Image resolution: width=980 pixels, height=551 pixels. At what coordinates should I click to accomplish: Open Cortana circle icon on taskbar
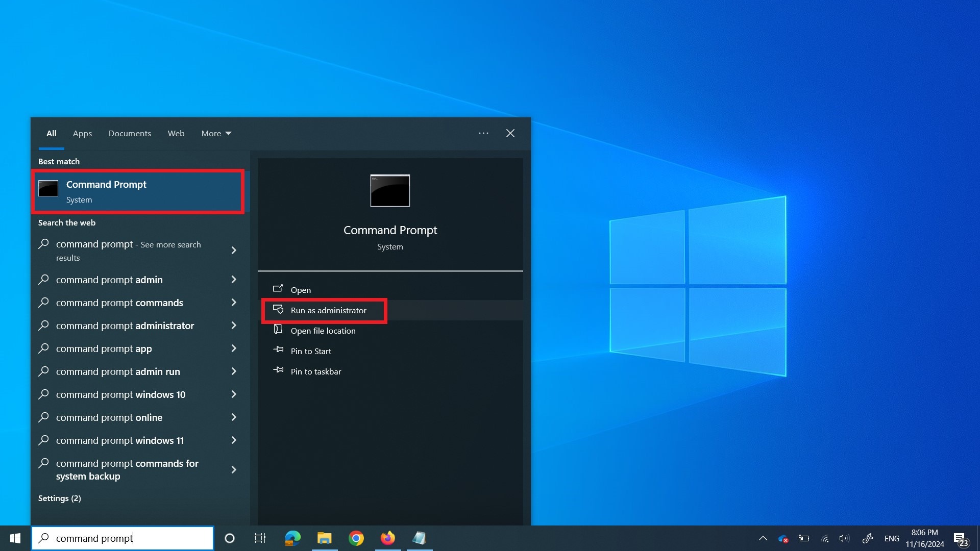tap(230, 538)
